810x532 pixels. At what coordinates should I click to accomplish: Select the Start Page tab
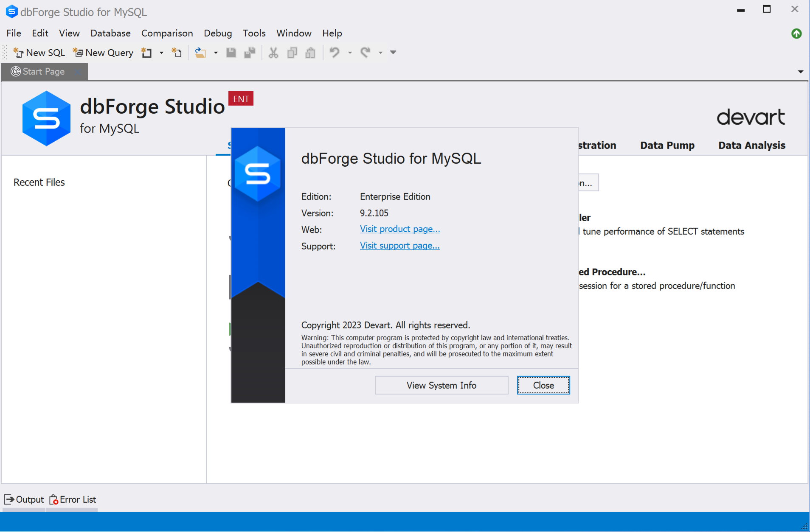tap(44, 72)
